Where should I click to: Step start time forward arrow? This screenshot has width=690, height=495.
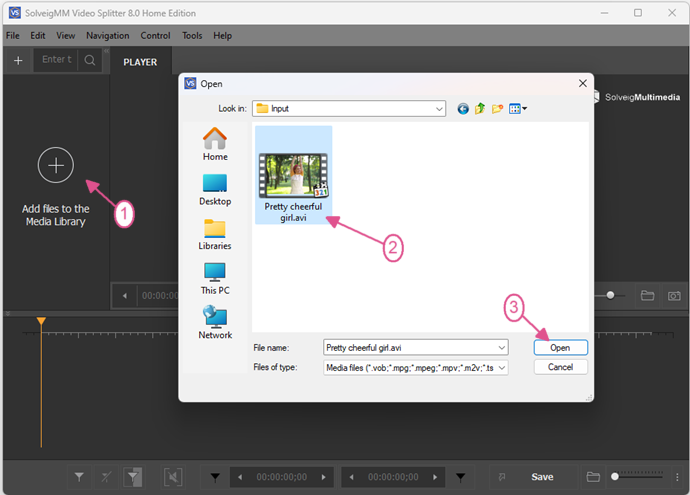323,477
